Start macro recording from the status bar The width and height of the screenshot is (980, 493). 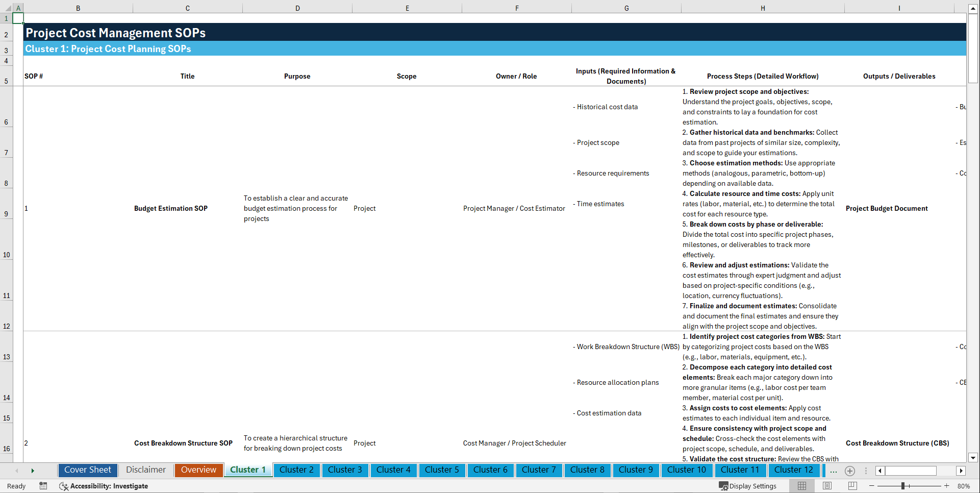pos(43,486)
